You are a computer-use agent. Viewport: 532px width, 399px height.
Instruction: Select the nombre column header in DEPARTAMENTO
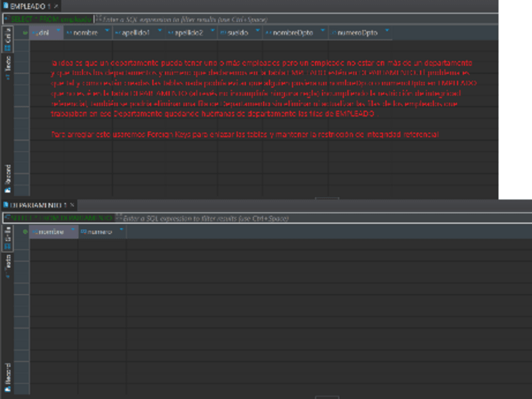[50, 231]
